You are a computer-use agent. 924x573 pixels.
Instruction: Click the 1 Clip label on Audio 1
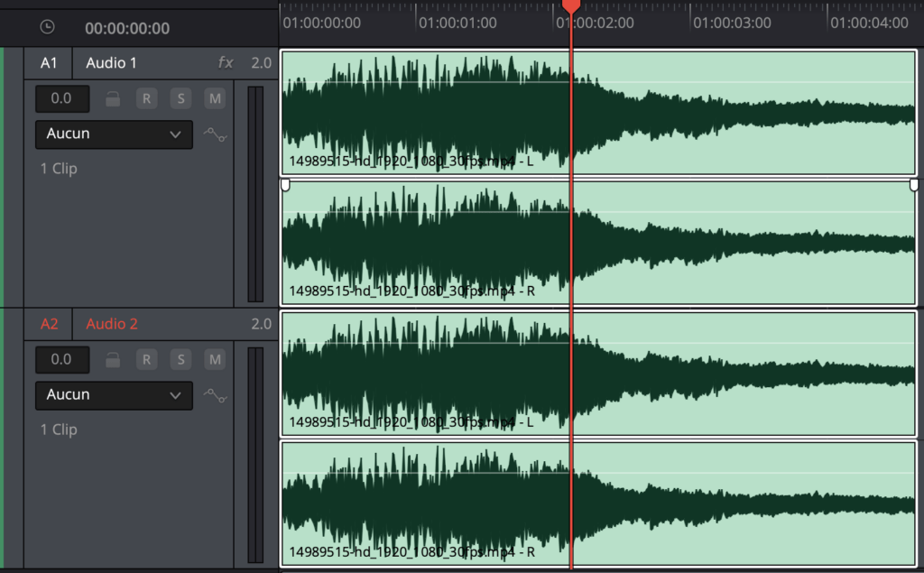tap(59, 169)
